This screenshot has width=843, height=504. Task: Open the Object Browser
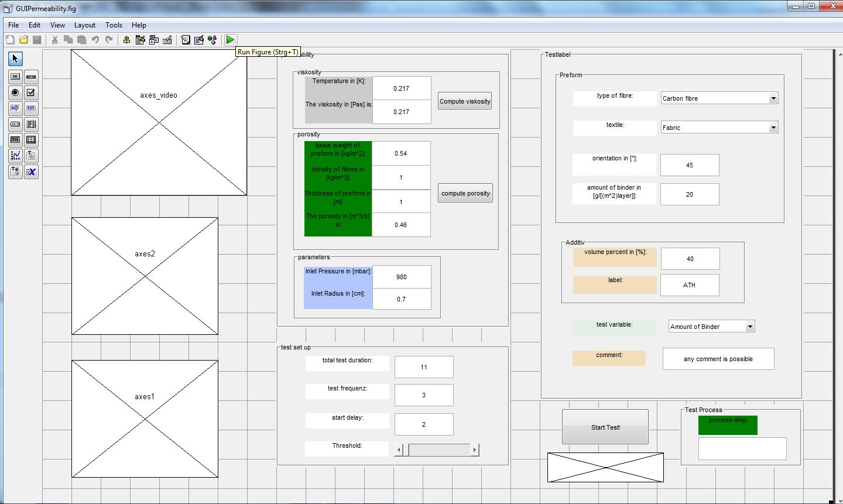(212, 40)
